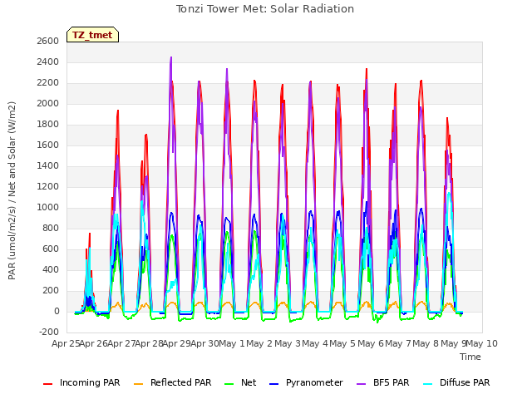The height and width of the screenshot is (399, 532).
Task: Select the Net legend label
Action: [249, 382]
